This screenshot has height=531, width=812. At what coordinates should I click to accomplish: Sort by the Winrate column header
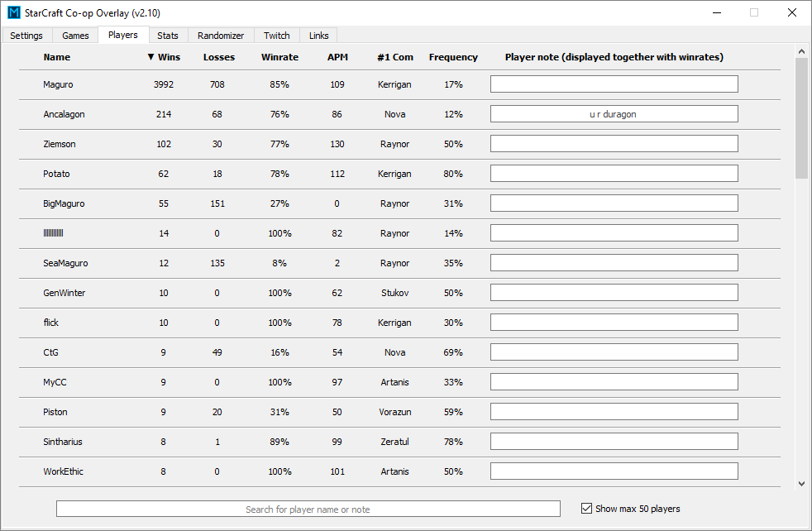[279, 57]
